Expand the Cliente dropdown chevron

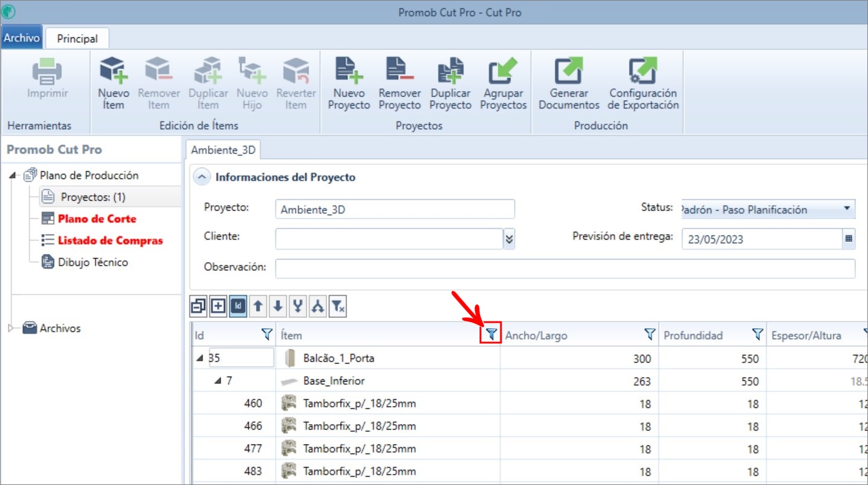click(x=509, y=239)
